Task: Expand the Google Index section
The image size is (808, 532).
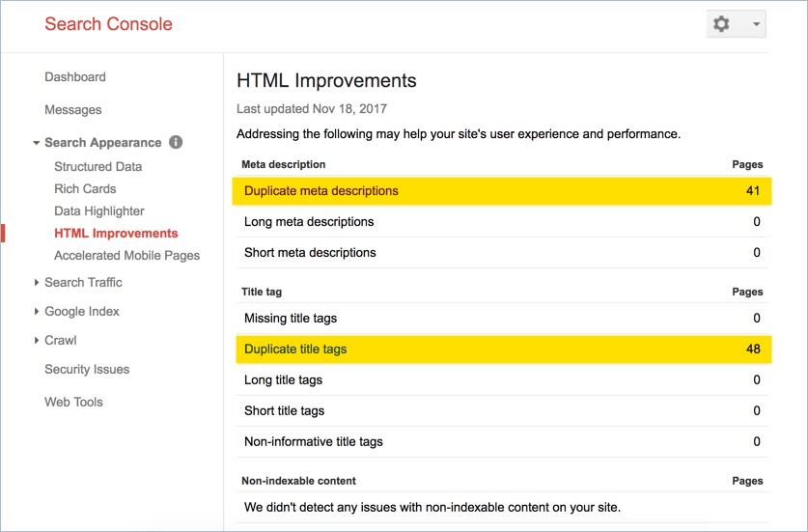Action: coord(81,311)
